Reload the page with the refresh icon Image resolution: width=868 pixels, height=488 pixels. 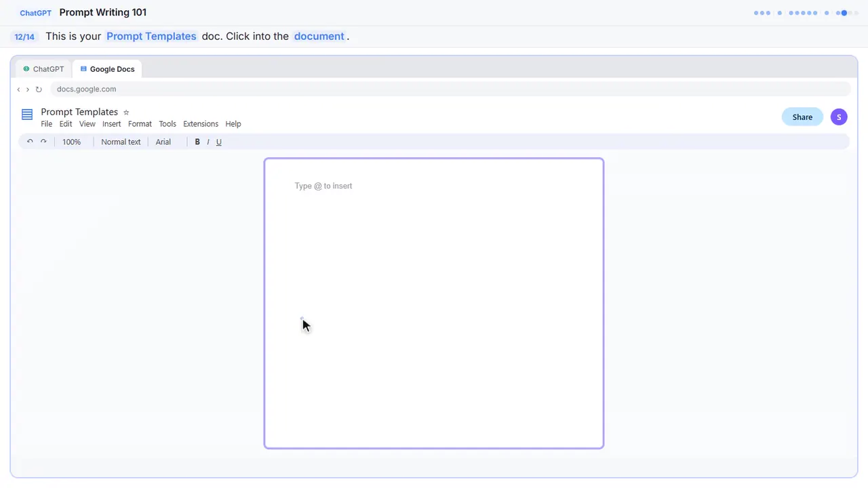click(x=39, y=89)
